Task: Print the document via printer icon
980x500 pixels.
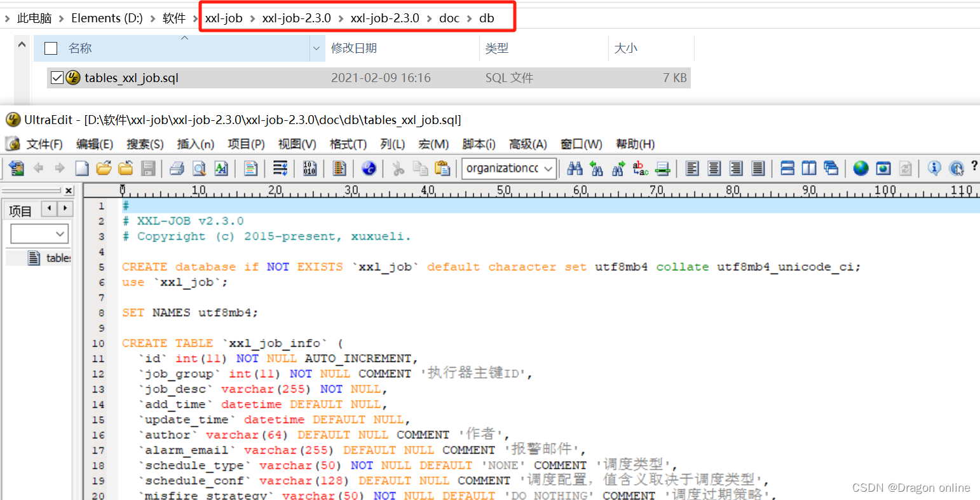Action: pyautogui.click(x=177, y=168)
